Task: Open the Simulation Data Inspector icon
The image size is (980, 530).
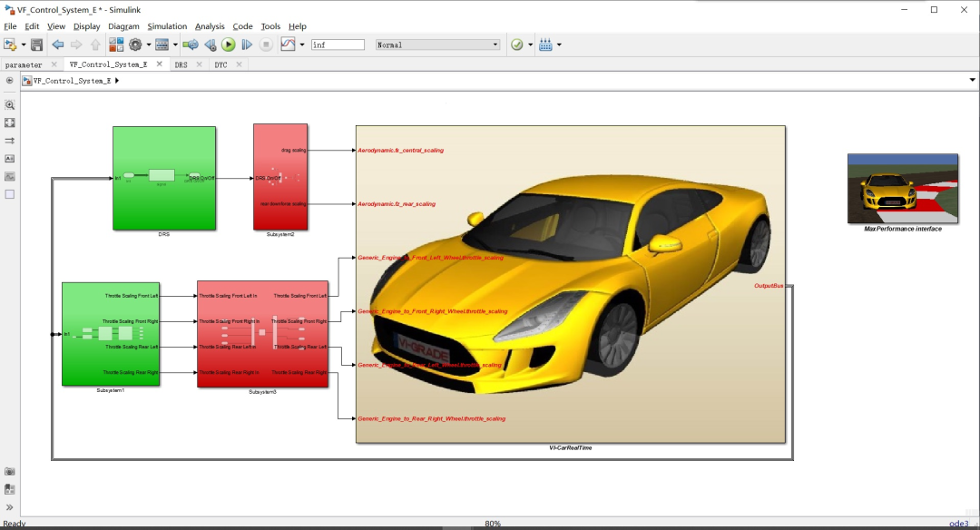Action: [x=289, y=44]
